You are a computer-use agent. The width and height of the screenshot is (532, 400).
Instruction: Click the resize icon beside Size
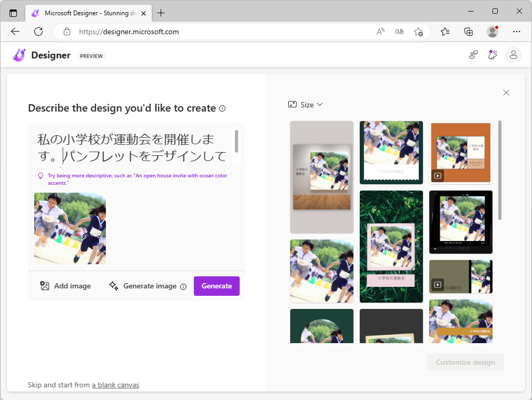(293, 104)
